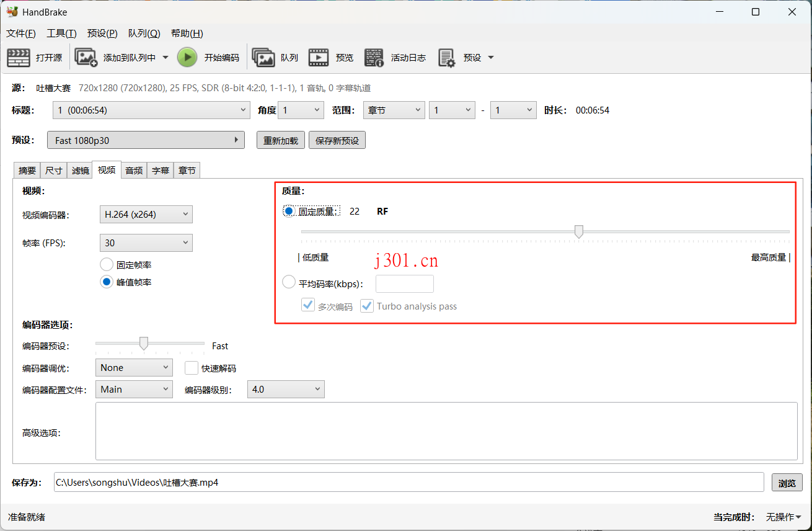This screenshot has width=812, height=531.
Task: Click the quality RF slider handle
Action: [579, 232]
